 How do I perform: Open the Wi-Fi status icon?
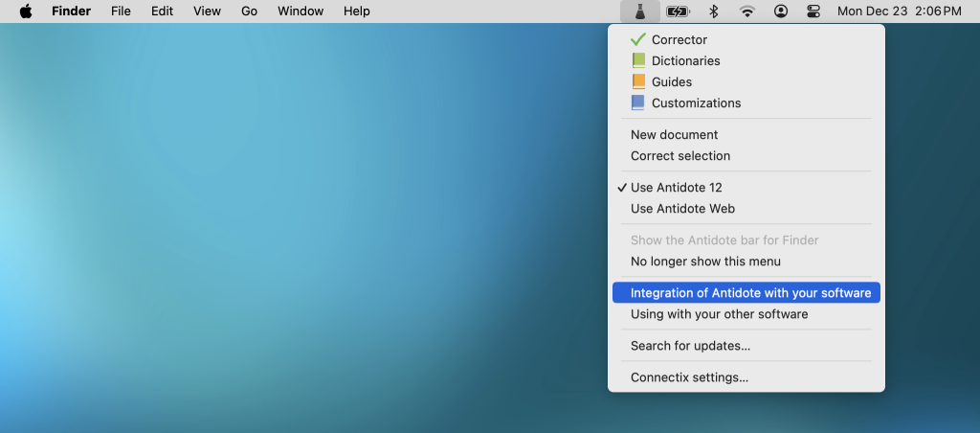[746, 11]
